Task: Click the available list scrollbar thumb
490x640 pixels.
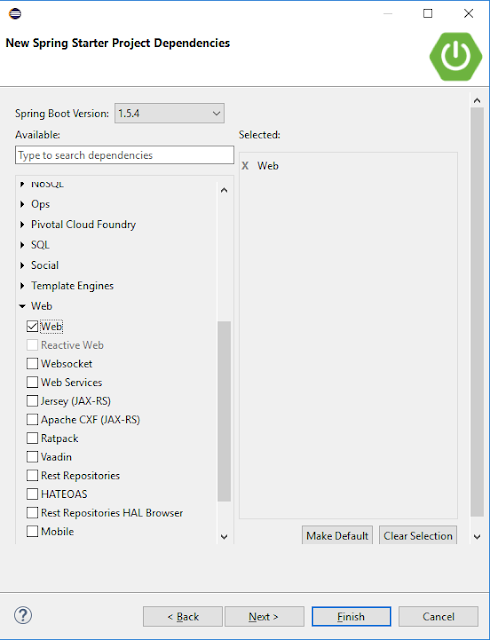Action: point(224,411)
